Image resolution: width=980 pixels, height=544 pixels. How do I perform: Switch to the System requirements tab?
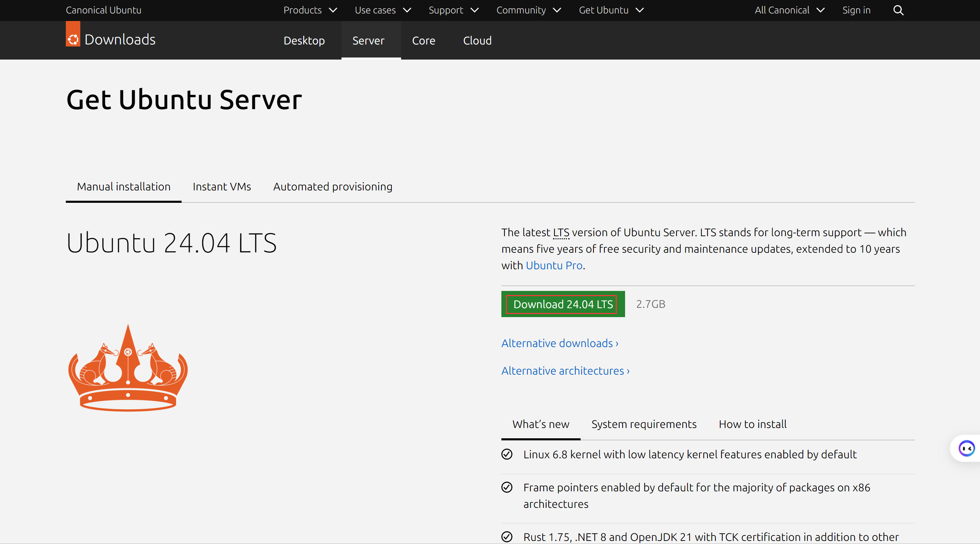pyautogui.click(x=644, y=424)
